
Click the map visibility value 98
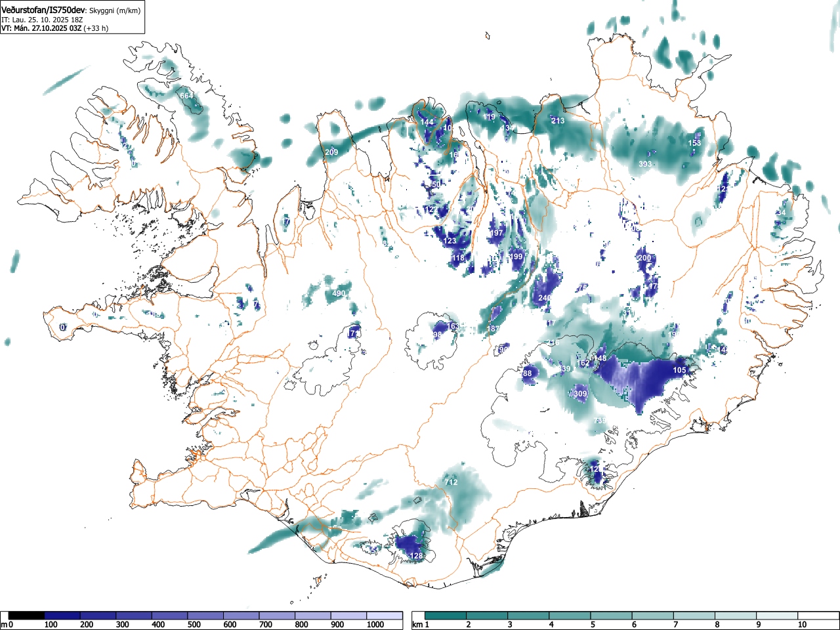tap(438, 335)
